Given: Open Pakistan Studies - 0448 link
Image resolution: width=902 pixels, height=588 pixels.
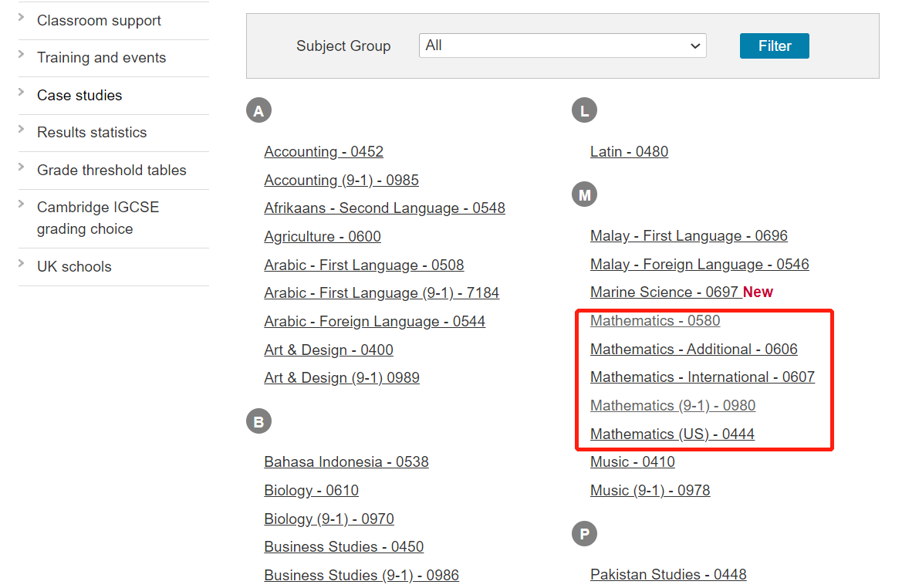Looking at the screenshot, I should 668,575.
